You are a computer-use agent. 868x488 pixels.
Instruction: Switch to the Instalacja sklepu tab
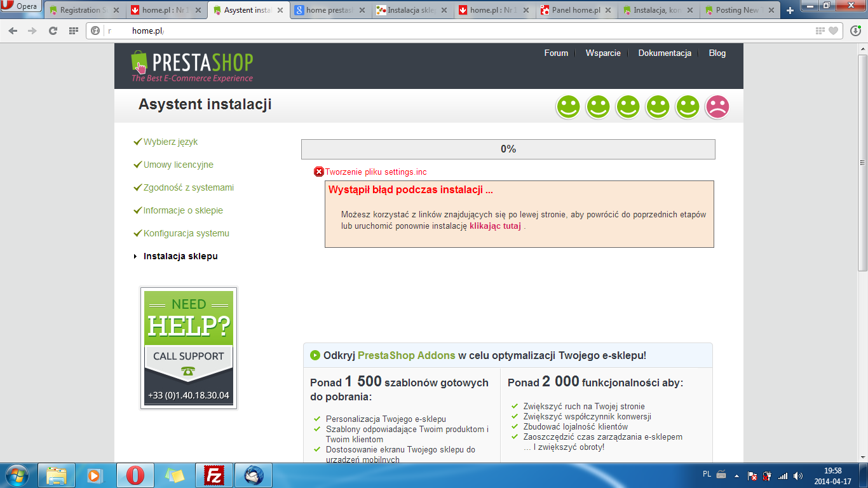pyautogui.click(x=412, y=10)
